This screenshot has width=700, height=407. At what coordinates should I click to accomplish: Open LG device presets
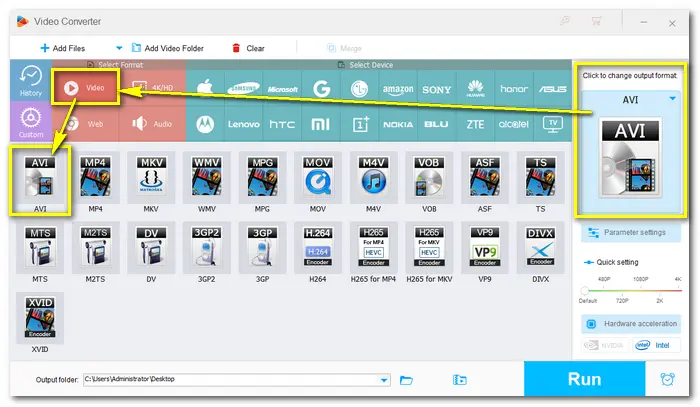(x=359, y=88)
